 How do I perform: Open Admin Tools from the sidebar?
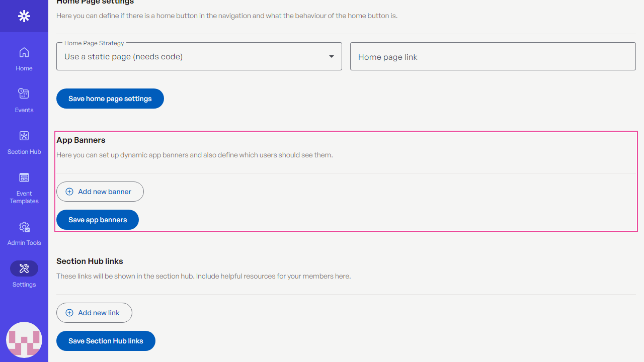[x=24, y=227]
